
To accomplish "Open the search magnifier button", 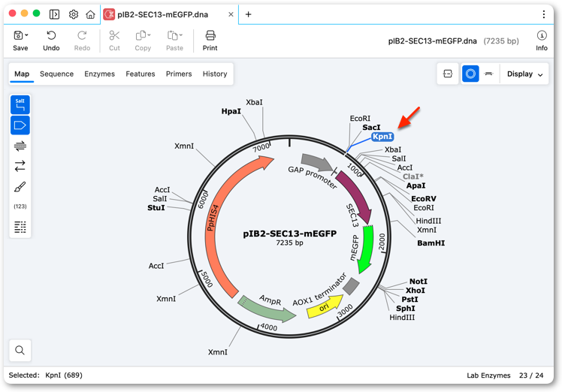I will pyautogui.click(x=20, y=350).
